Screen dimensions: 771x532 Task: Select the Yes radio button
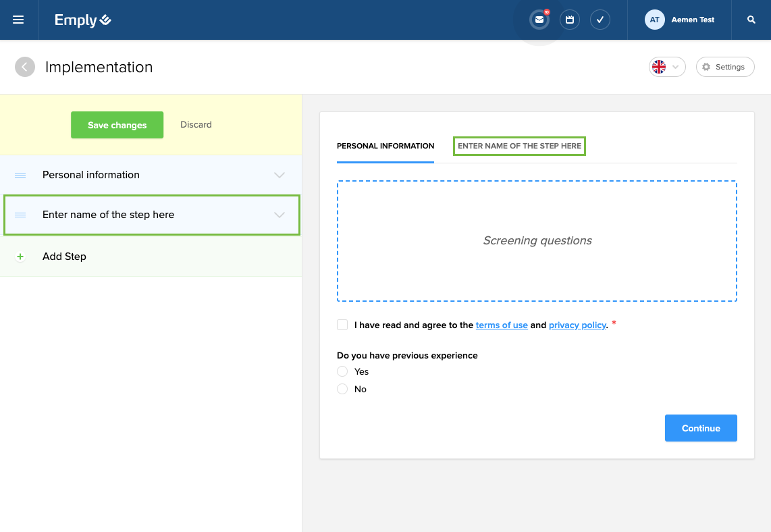[x=342, y=371]
